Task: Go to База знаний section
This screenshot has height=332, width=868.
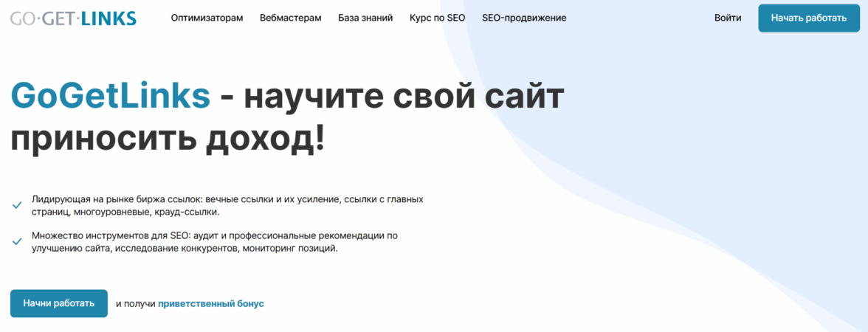Action: 365,18
